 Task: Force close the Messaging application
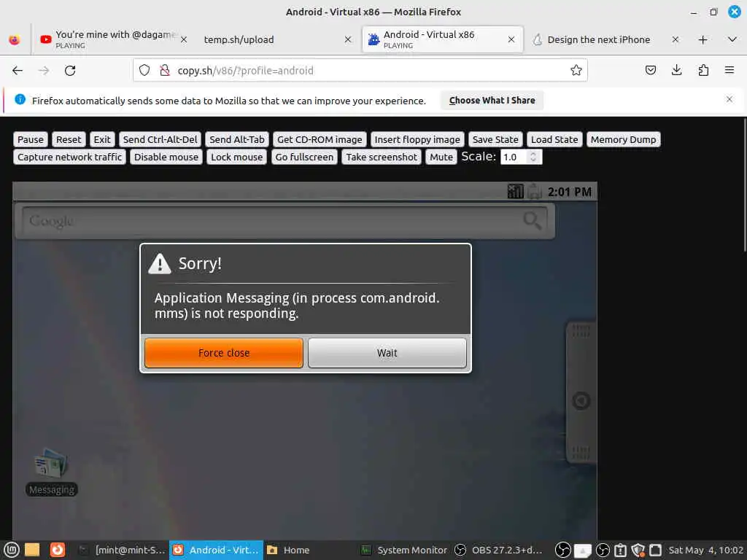point(224,353)
